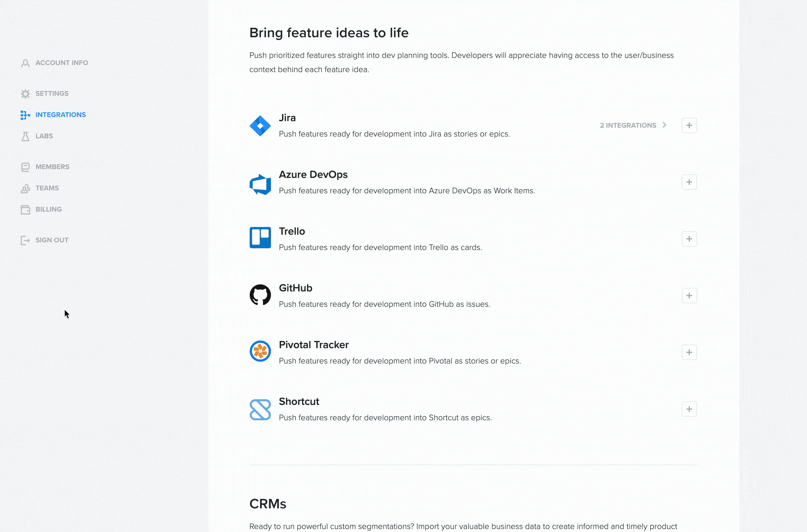Add a Pivotal Tracker integration
This screenshot has height=532, width=807.
point(689,352)
